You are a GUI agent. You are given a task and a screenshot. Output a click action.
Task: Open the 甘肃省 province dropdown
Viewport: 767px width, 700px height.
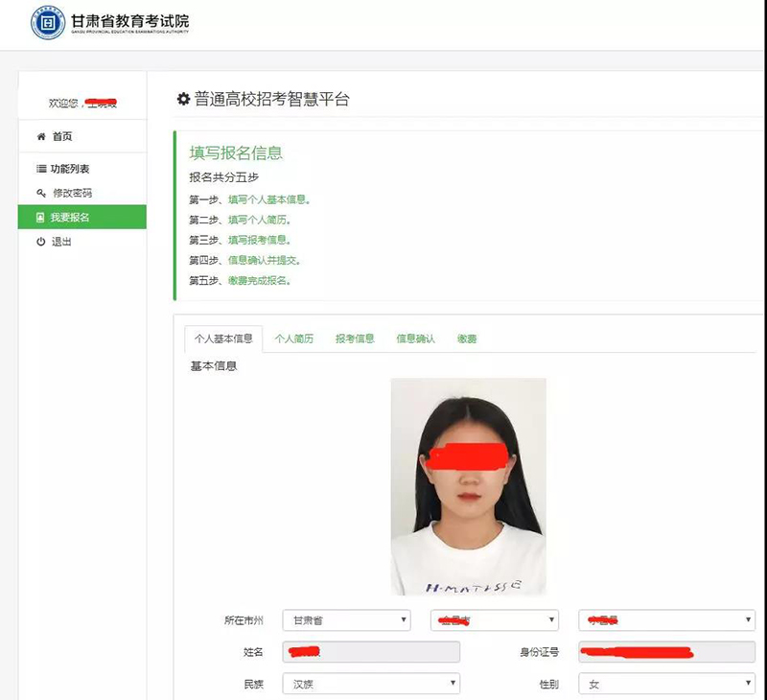pos(346,620)
